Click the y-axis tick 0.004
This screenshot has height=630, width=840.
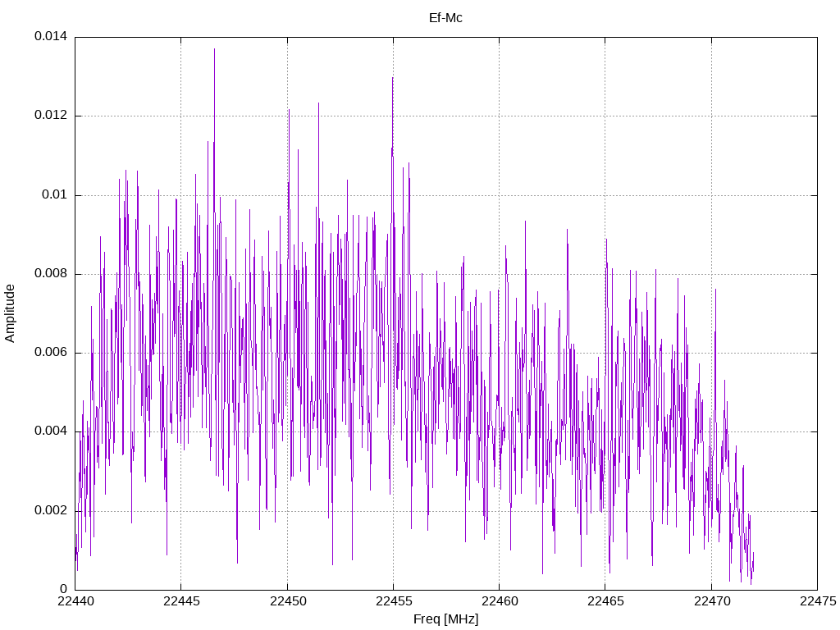[51, 431]
